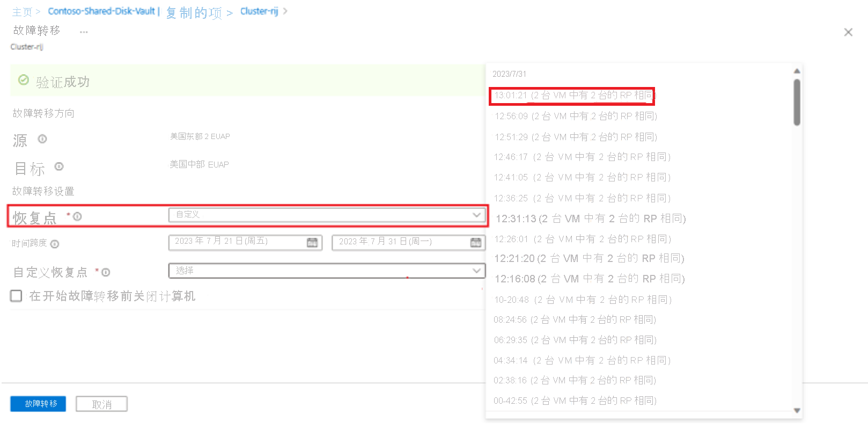Select recovery point 12:41:05
This screenshot has width=868, height=429.
(x=582, y=177)
